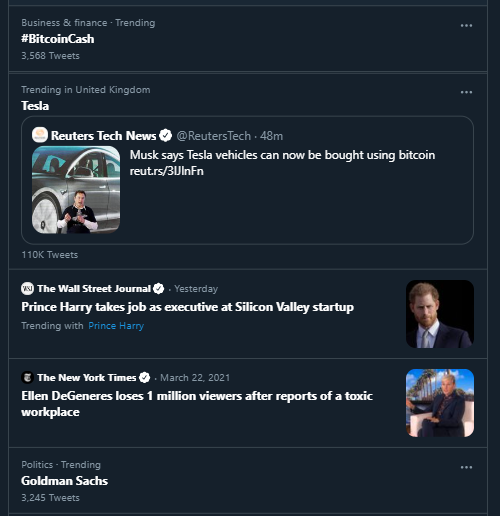Image resolution: width=500 pixels, height=516 pixels.
Task: Click The New York Times avatar icon
Action: pos(27,377)
